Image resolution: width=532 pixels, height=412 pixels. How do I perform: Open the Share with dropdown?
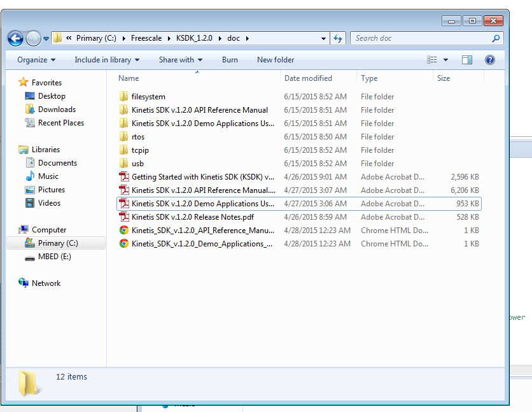(x=181, y=60)
